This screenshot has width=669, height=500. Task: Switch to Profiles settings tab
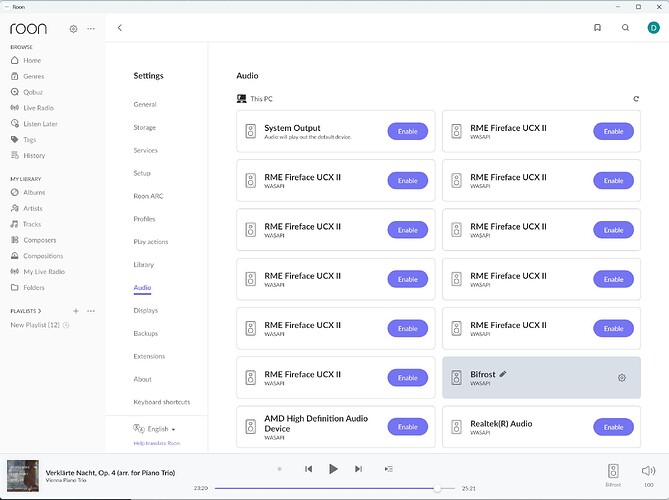pyautogui.click(x=144, y=219)
